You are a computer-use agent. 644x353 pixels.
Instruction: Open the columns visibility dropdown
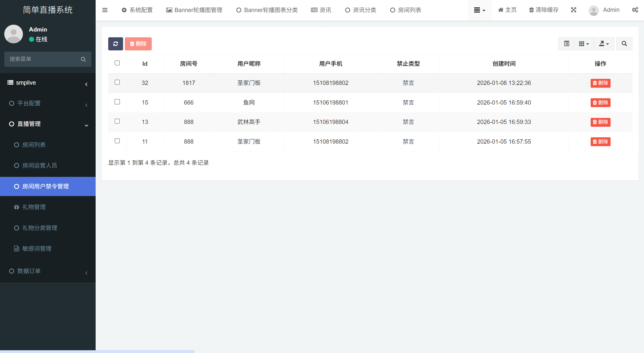point(584,44)
